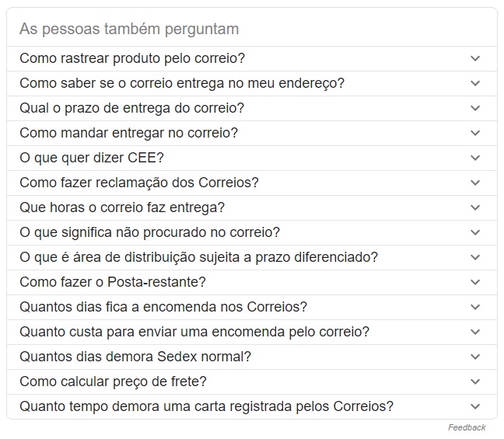The image size is (504, 439).
Task: Open question 'Como fazer reclamação dos Correios?'
Action: coord(138,183)
